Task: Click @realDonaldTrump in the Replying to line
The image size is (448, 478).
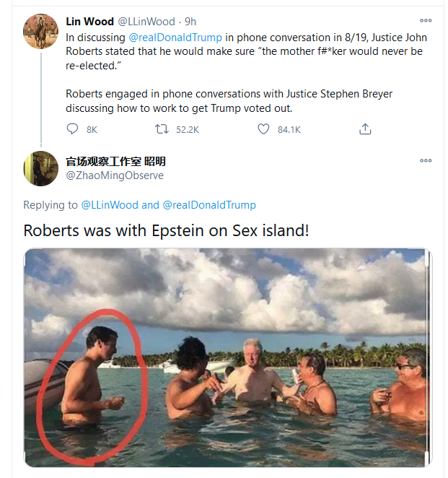Action: (x=209, y=205)
